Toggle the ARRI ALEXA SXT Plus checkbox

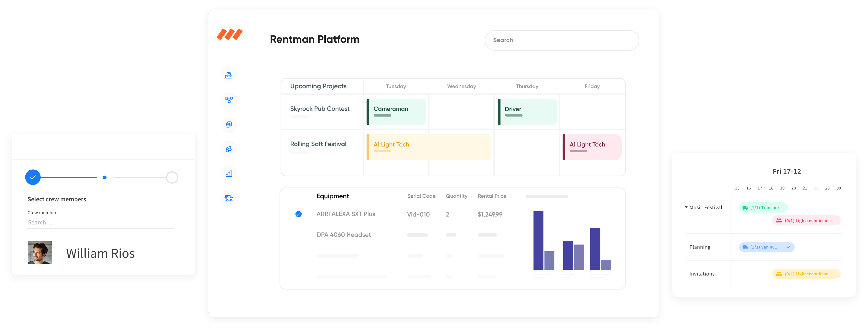pos(299,214)
